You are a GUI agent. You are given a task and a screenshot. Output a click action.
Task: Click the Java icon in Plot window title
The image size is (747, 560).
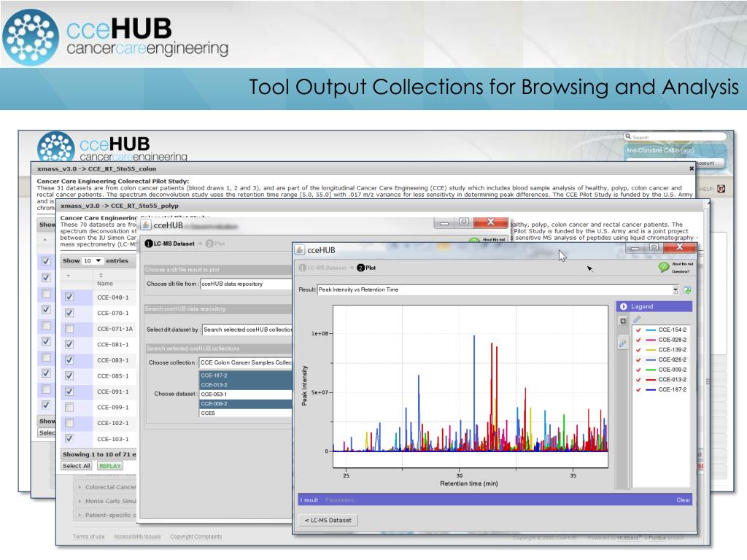(300, 250)
